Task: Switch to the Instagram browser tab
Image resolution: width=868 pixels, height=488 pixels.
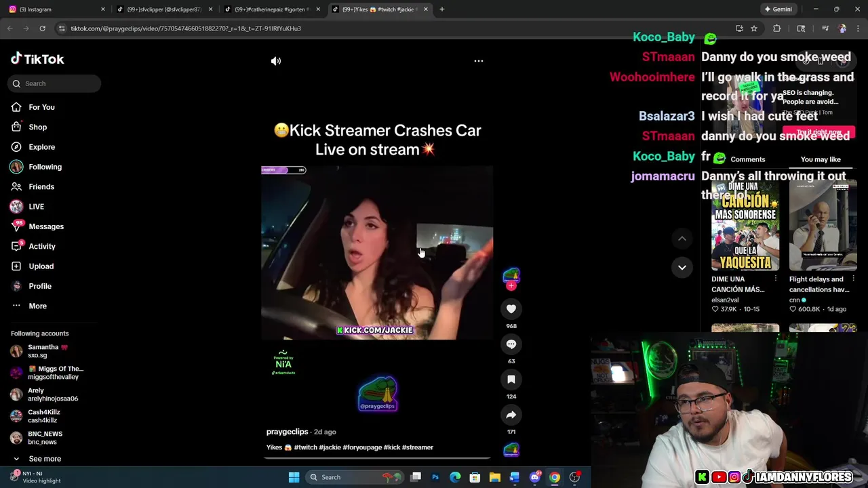Action: point(54,9)
